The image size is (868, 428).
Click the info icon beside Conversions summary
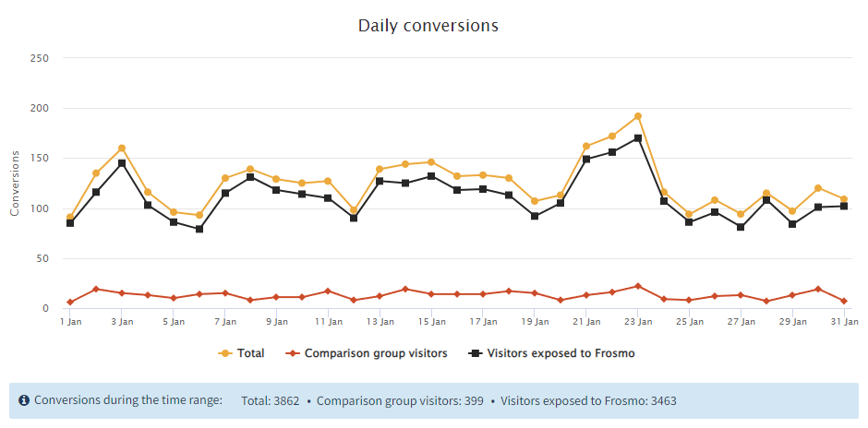click(x=23, y=400)
